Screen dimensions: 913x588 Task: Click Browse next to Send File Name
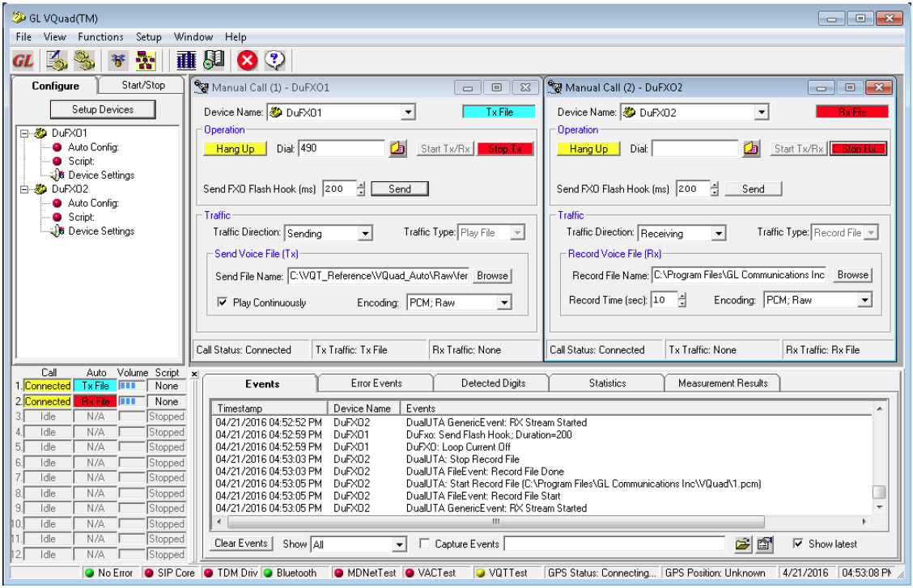pos(492,276)
